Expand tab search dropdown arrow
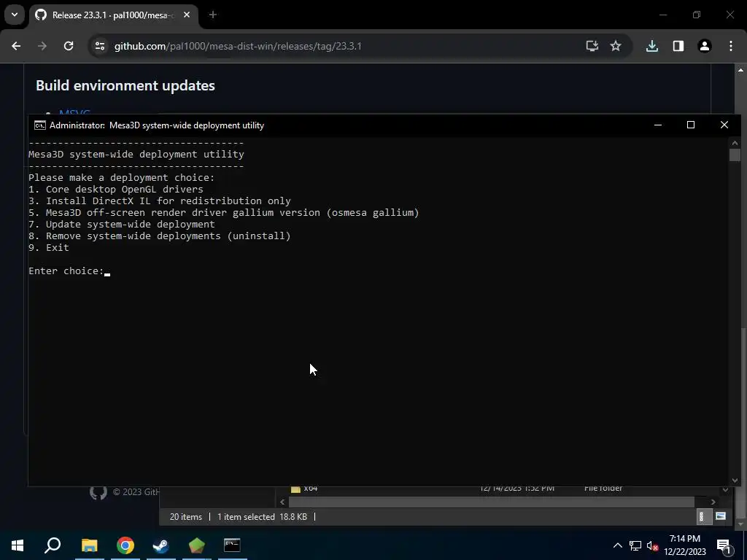747x560 pixels. tap(15, 15)
